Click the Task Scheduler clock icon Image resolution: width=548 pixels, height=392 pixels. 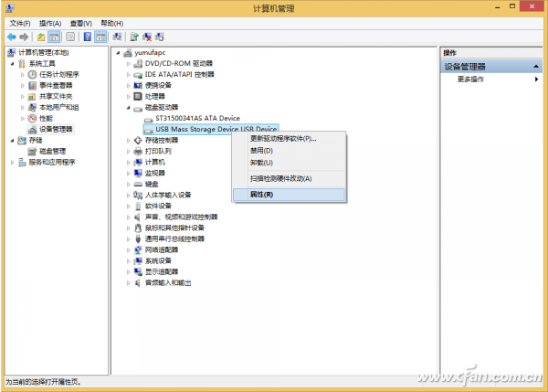click(x=32, y=75)
